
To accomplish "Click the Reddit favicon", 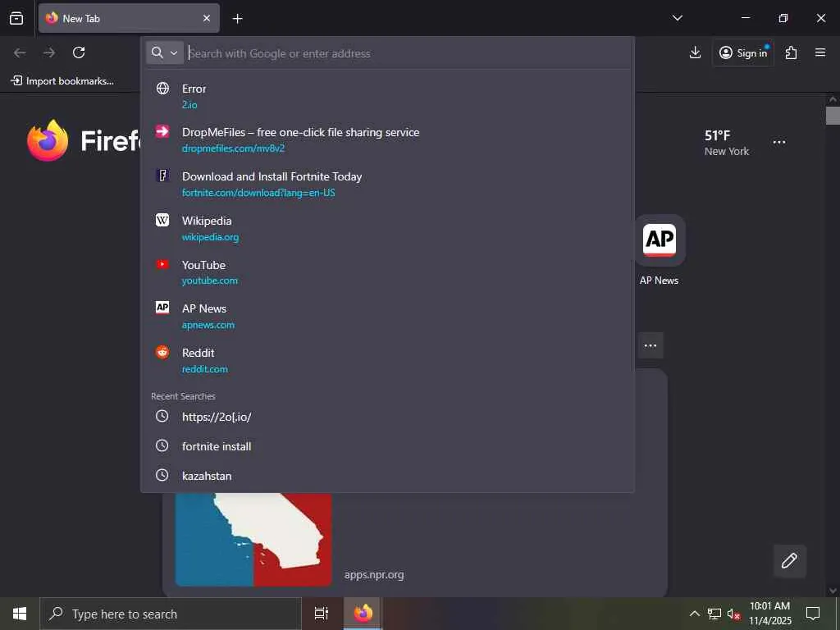I will (162, 352).
